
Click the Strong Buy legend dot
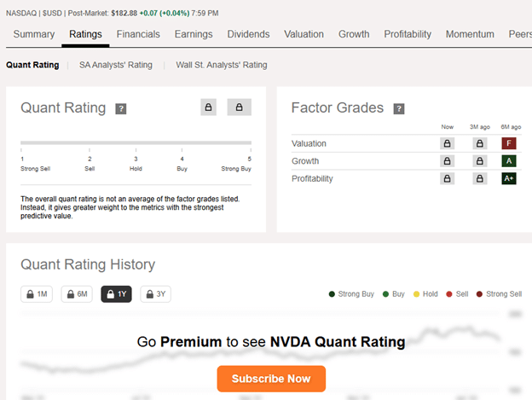(x=332, y=294)
